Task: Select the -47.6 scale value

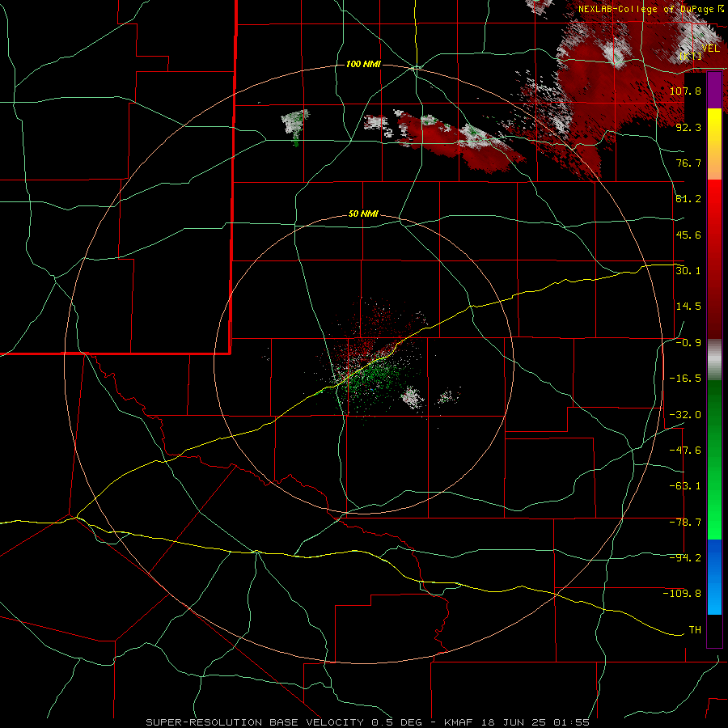Action: (685, 450)
